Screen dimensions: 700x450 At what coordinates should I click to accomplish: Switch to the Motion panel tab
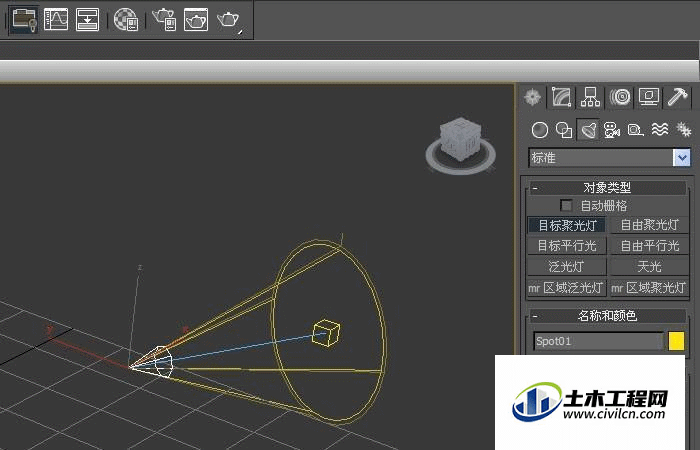point(620,97)
